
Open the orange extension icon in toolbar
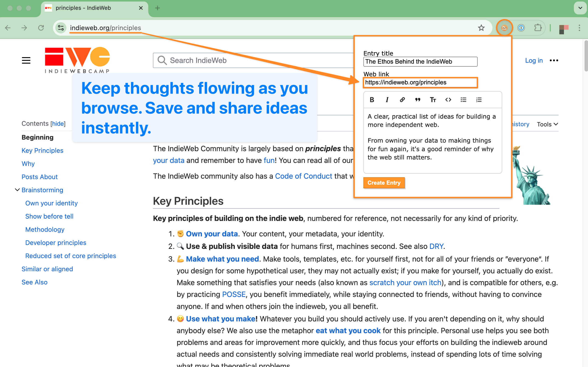tap(504, 28)
